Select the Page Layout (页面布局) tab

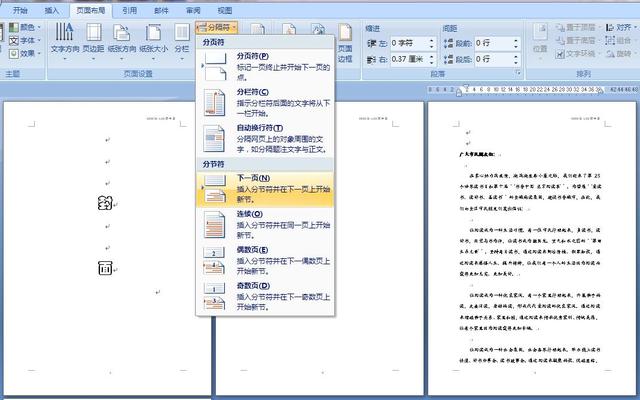coord(91,11)
